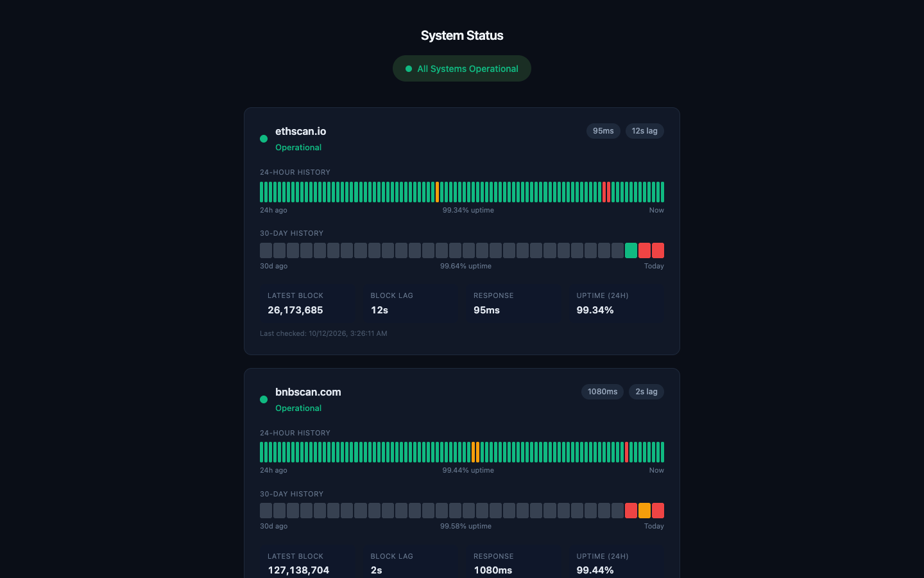This screenshot has width=924, height=578.
Task: Click the Operational status text under bnbscan.com
Action: (298, 408)
